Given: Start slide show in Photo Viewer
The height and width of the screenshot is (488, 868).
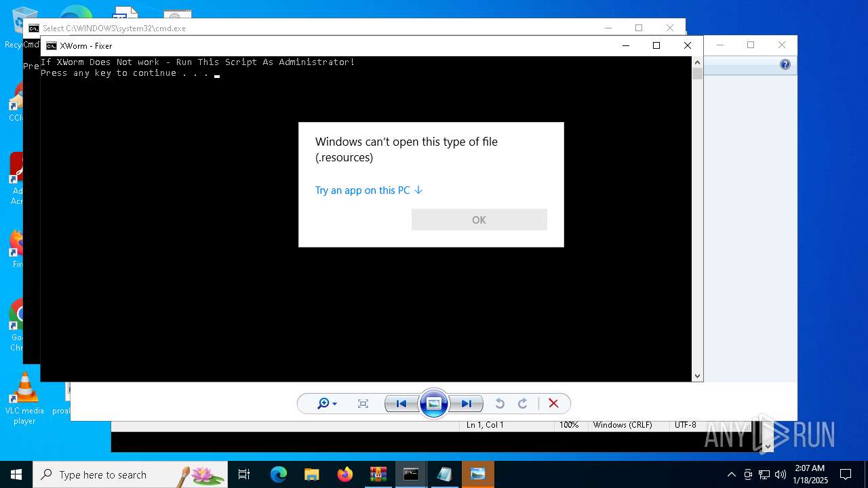Looking at the screenshot, I should (434, 403).
